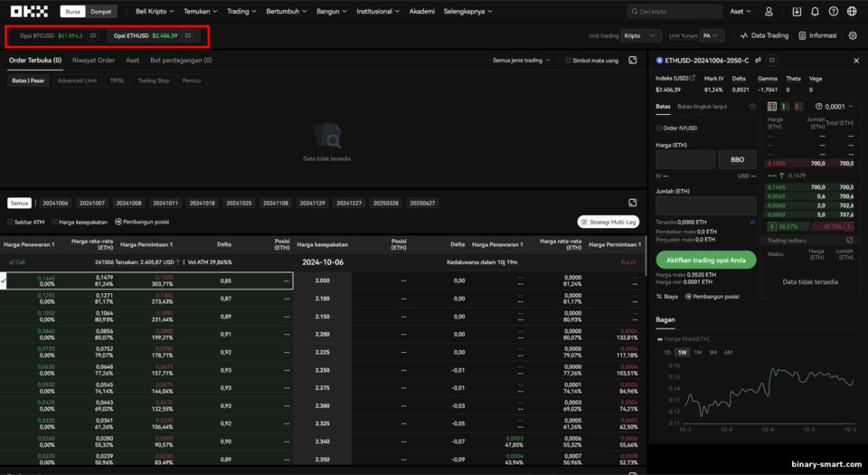Click the boxed icon after ETHUSD-20241006-2050-C
Image resolution: width=868 pixels, height=475 pixels.
click(x=771, y=60)
